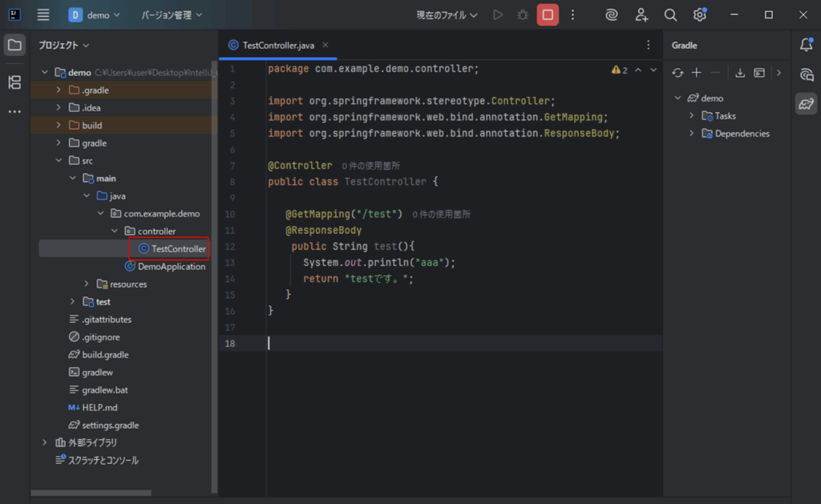Go to next highlighted problem arrow
The width and height of the screenshot is (821, 504).
[x=653, y=70]
